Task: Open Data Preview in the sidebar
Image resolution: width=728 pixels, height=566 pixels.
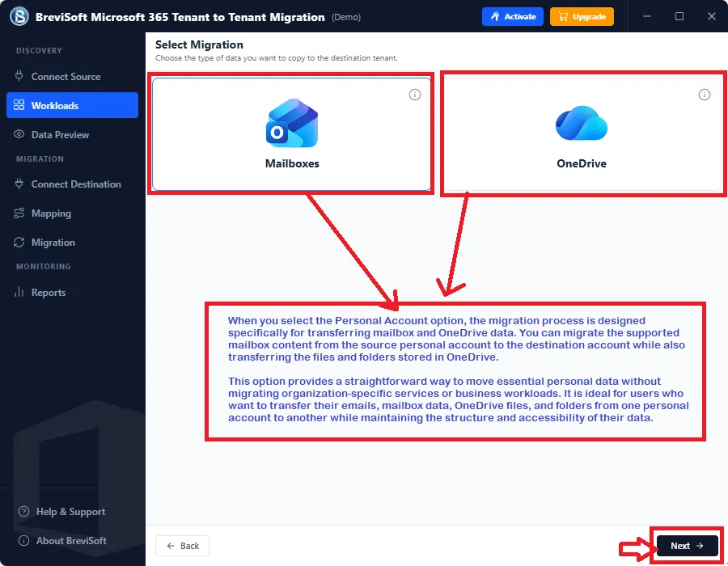Action: [73, 134]
